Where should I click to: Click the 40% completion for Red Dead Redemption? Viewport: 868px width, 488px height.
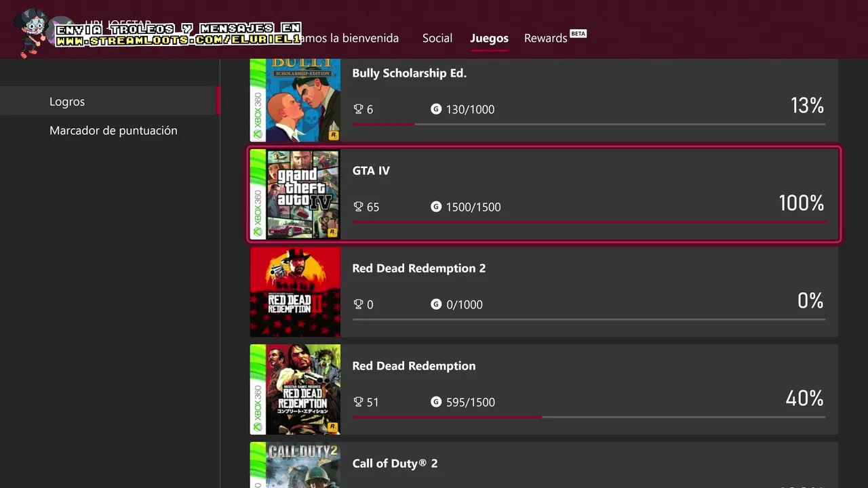(805, 398)
